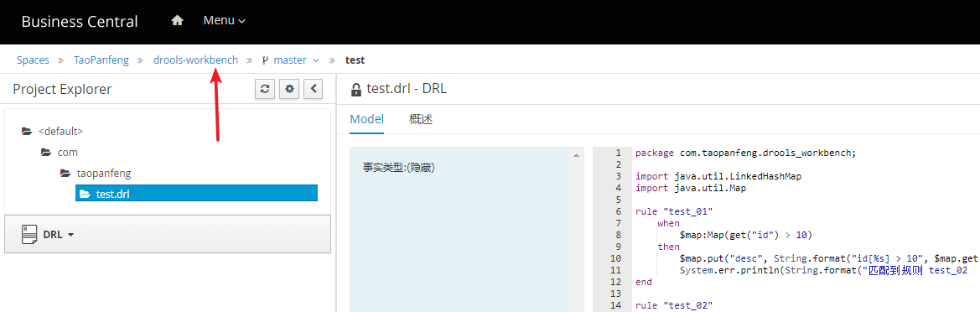Toggle the 事实类型:(隐藏) fact types label
This screenshot has height=312, width=980.
(399, 168)
